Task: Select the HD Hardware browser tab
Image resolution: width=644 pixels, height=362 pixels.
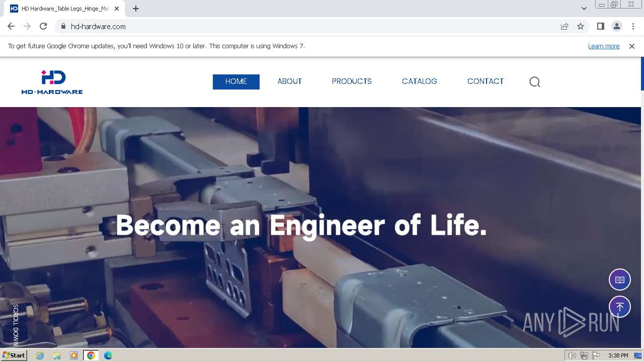Action: pos(65,9)
